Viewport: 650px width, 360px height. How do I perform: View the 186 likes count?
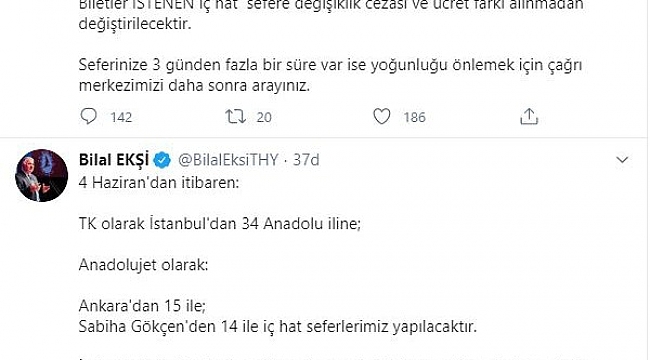[x=415, y=117]
